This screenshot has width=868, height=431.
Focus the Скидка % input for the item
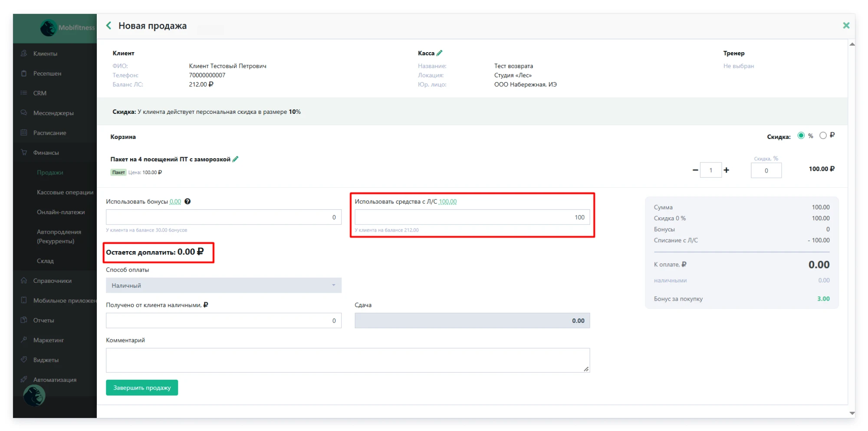(x=766, y=170)
